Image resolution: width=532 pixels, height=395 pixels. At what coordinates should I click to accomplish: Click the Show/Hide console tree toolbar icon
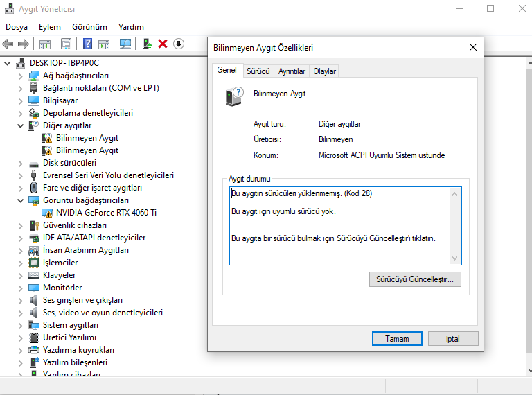[45, 44]
